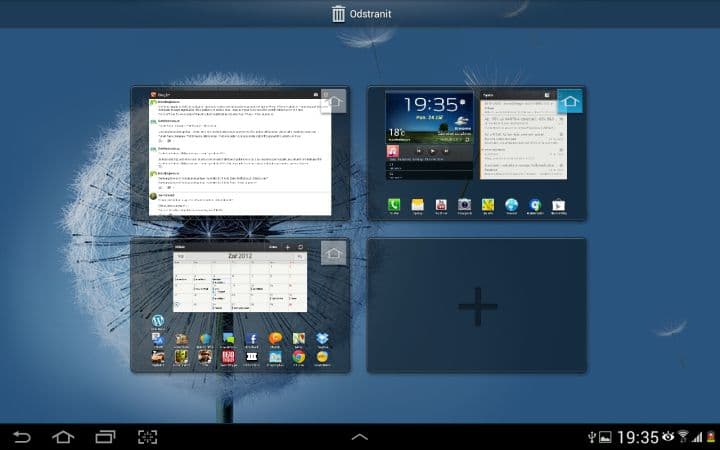This screenshot has height=450, width=720.
Task: Click the Odstranit label text
Action: click(x=370, y=13)
